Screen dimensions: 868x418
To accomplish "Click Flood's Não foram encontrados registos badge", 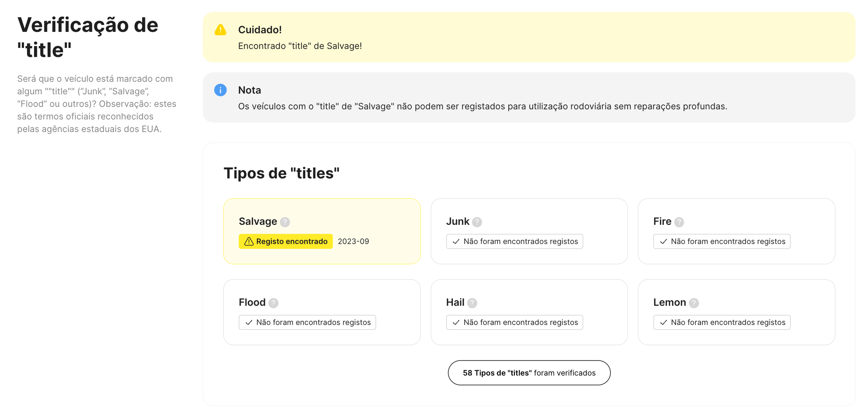I will point(307,322).
